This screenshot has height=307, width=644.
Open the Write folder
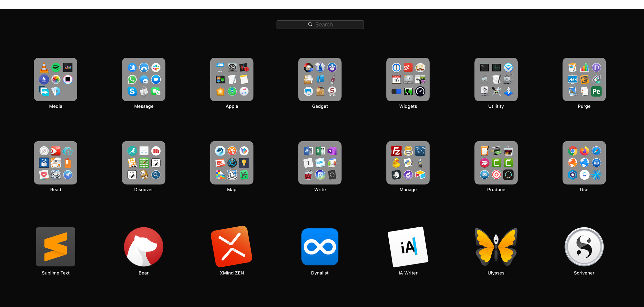pos(320,163)
